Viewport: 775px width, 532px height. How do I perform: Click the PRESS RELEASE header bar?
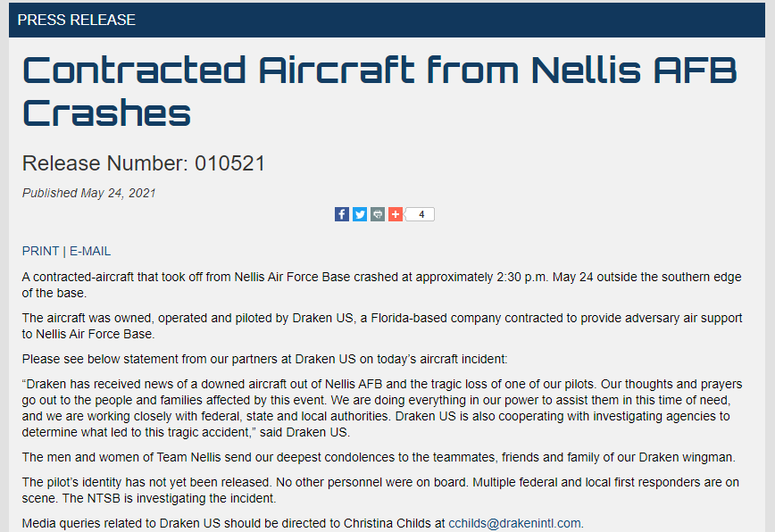tap(387, 20)
